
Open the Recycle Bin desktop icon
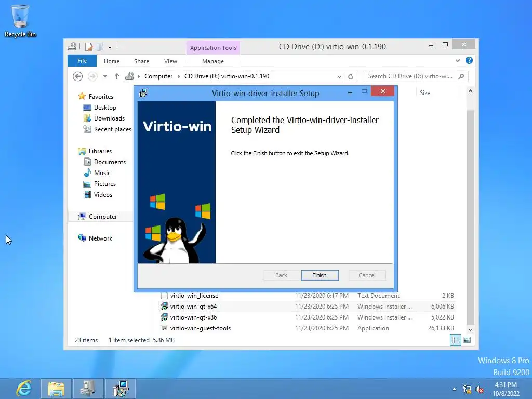[x=20, y=20]
